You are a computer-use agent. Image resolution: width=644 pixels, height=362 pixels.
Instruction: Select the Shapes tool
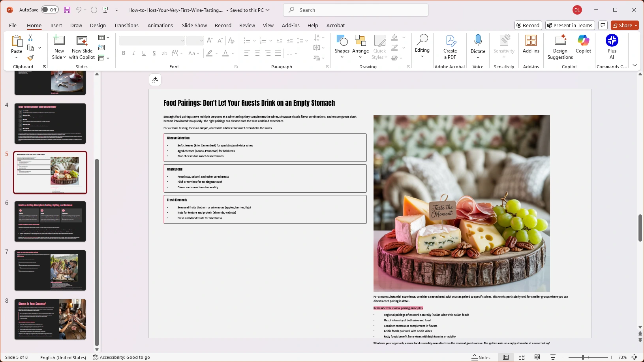342,47
